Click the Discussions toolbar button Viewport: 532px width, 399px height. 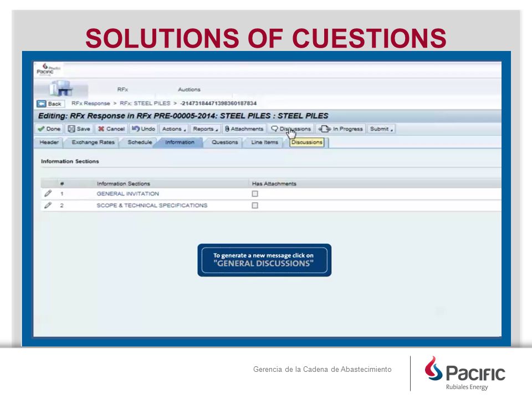click(291, 129)
